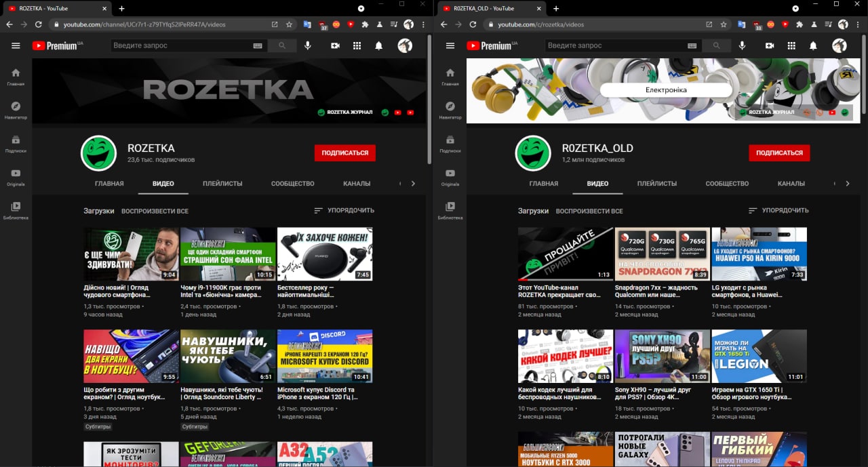Viewport: 868px width, 467px height.
Task: Open Snapdragon 7xx video thumbnail
Action: click(x=663, y=254)
